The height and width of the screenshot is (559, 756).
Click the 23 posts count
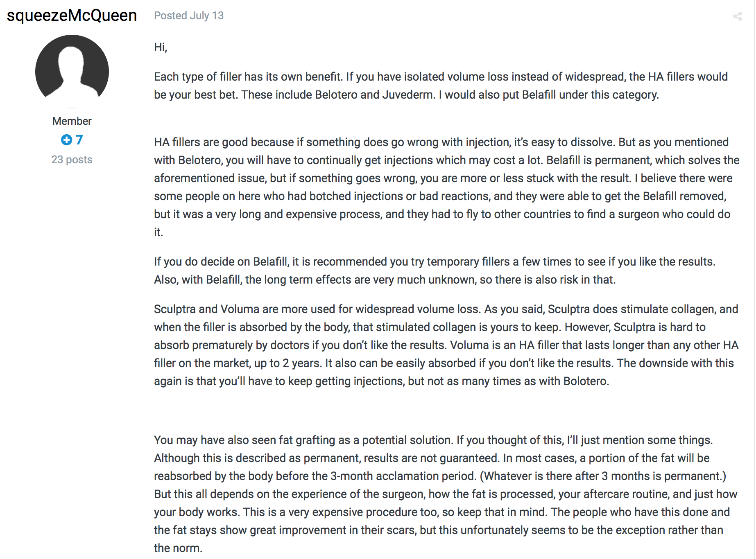click(x=72, y=160)
